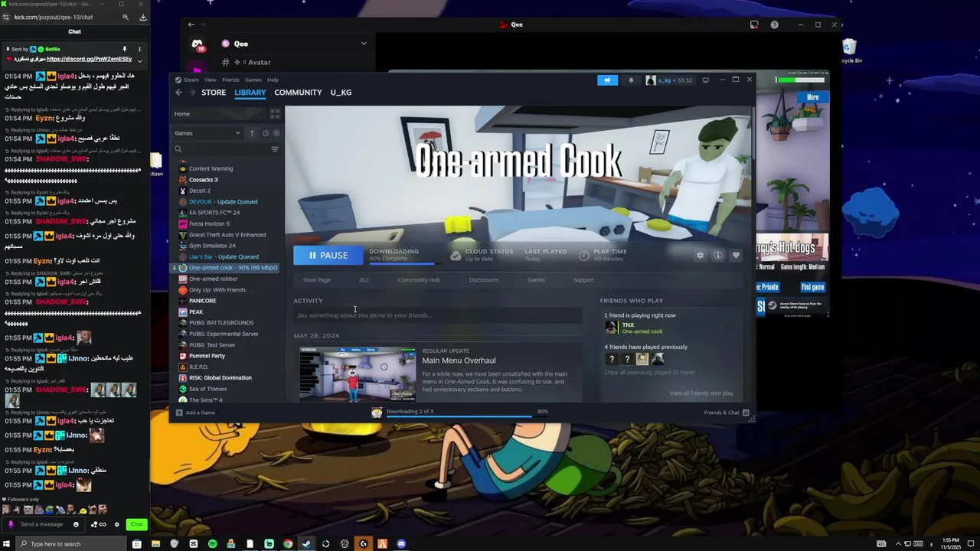Open Google Chrome from the taskbar
The width and height of the screenshot is (980, 551).
pos(288,544)
